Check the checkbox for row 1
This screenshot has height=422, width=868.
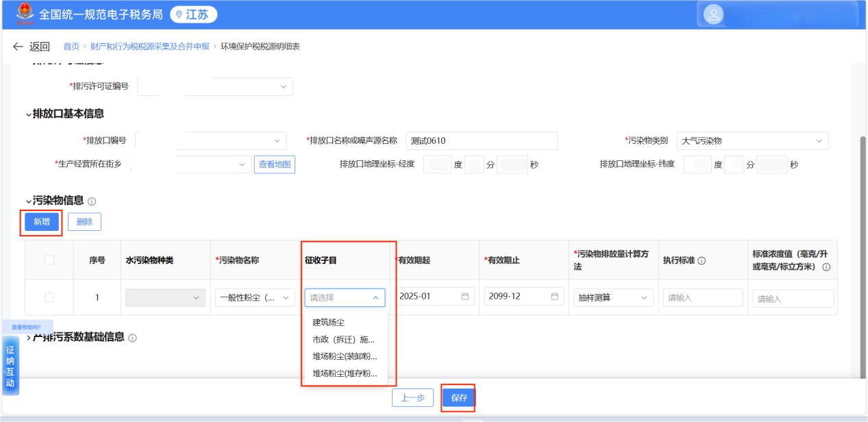click(x=49, y=297)
